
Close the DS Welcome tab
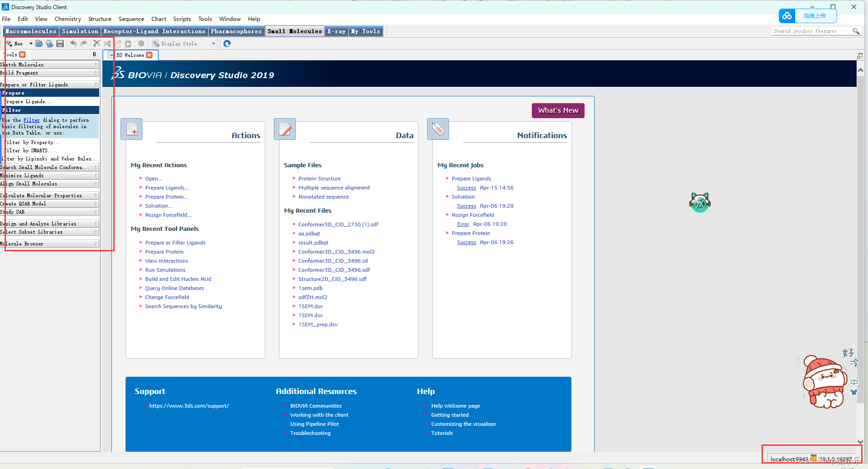149,55
